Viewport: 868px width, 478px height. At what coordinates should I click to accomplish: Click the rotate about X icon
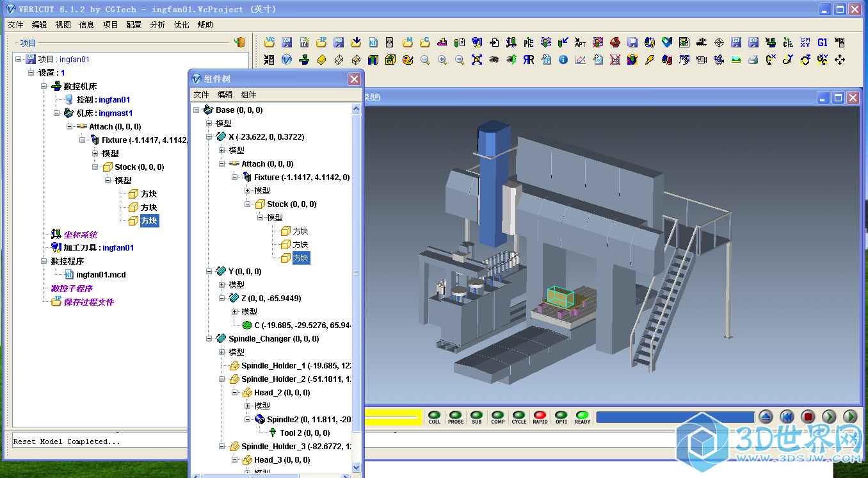pos(771,60)
